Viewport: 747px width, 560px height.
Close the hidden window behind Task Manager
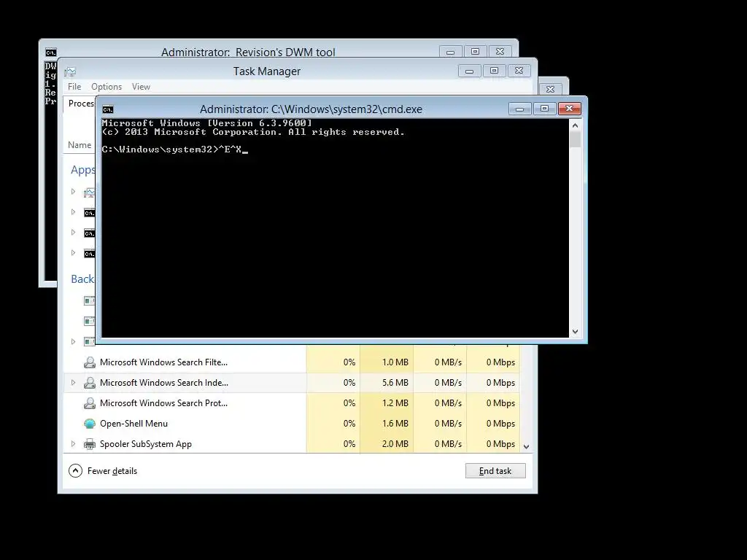click(550, 89)
